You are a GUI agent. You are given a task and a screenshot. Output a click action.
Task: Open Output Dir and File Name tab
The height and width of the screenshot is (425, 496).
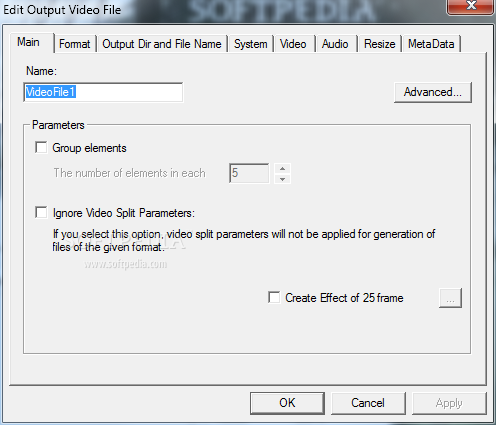click(162, 44)
